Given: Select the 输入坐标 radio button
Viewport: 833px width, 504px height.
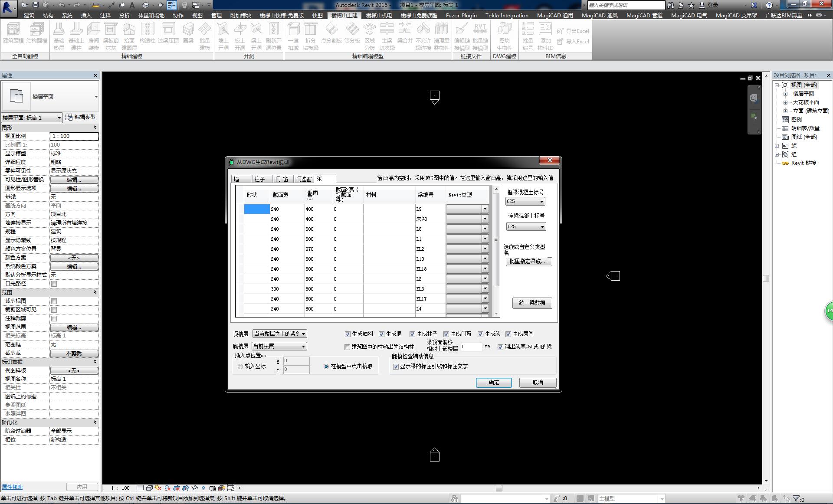Looking at the screenshot, I should tap(240, 367).
